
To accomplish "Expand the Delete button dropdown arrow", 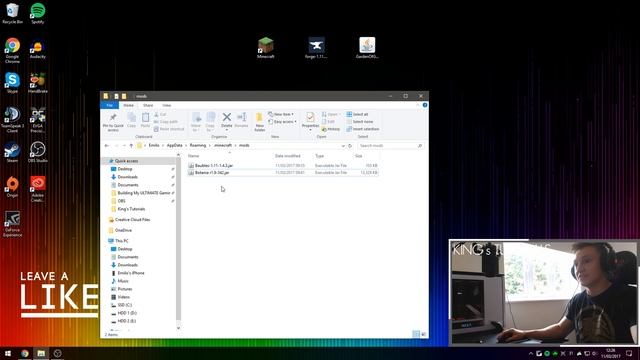I will [227, 130].
